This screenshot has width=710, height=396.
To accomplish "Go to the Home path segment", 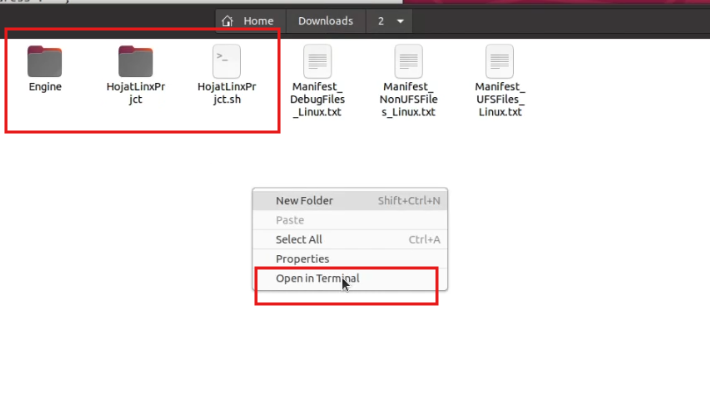I will [x=250, y=21].
